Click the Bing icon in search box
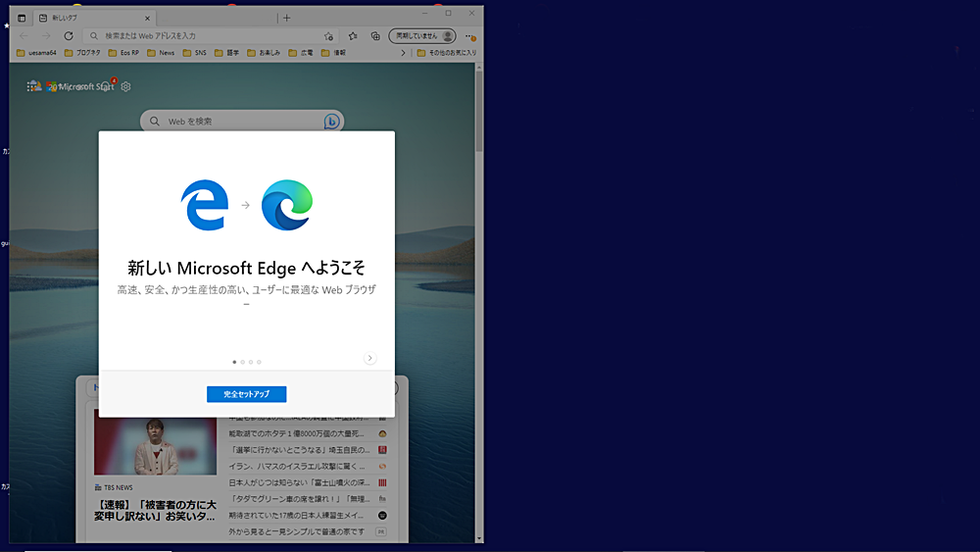The height and width of the screenshot is (552, 980). [332, 121]
